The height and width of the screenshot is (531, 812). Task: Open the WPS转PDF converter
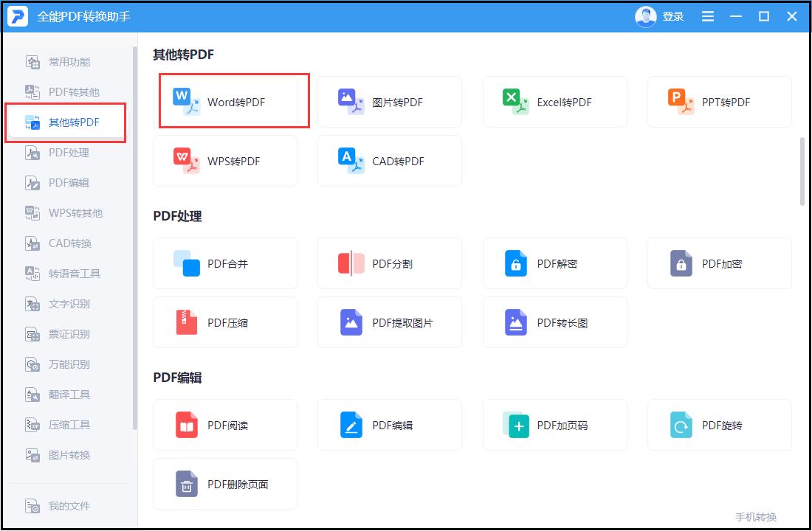225,161
